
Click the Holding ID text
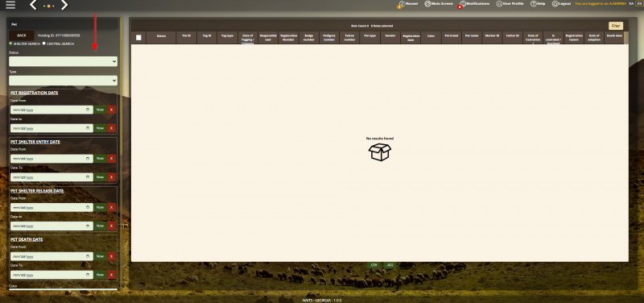pyautogui.click(x=59, y=35)
